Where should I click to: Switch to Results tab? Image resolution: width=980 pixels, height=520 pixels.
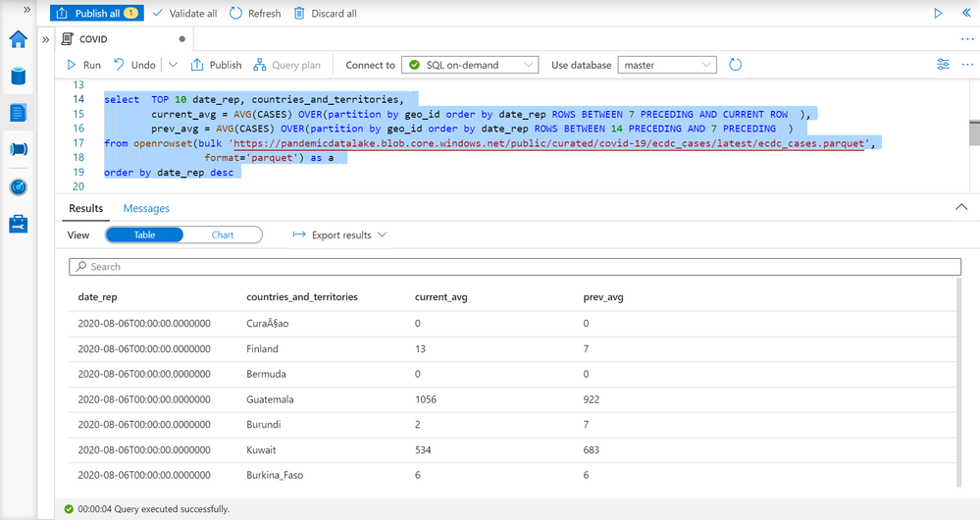(86, 208)
